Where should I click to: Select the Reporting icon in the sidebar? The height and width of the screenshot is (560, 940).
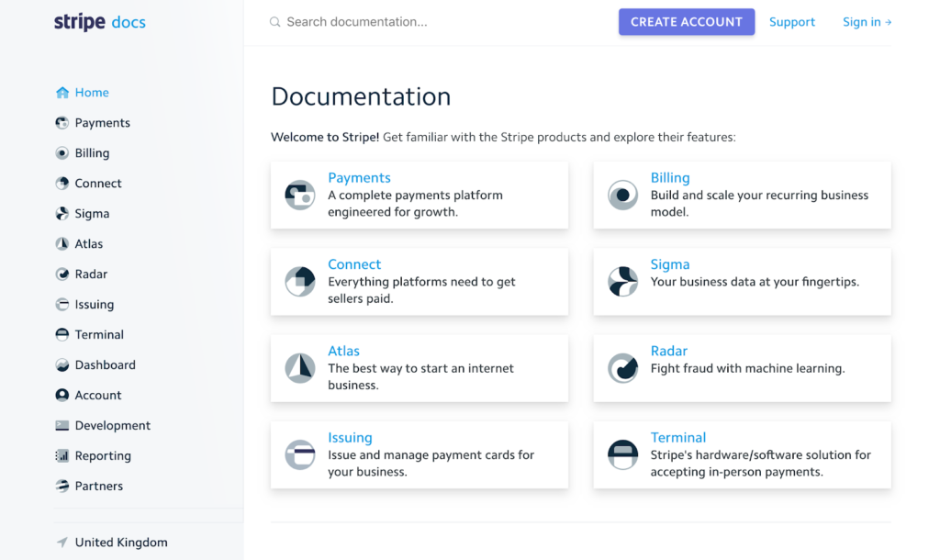[x=61, y=455]
